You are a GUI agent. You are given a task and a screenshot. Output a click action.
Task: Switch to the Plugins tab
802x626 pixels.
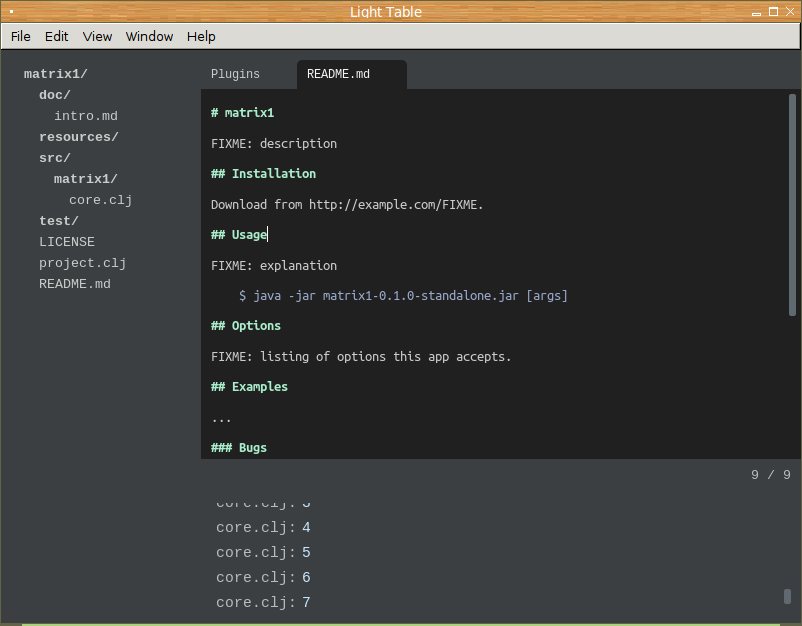click(235, 74)
